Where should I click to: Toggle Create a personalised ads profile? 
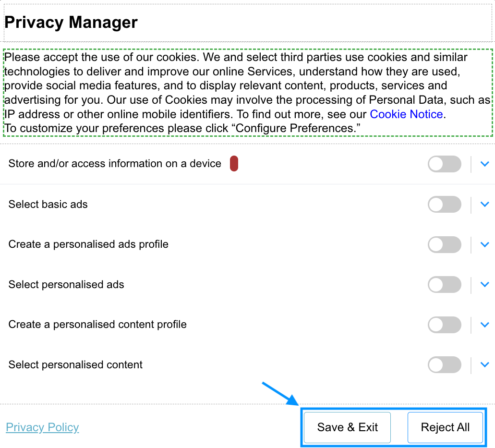[445, 244]
